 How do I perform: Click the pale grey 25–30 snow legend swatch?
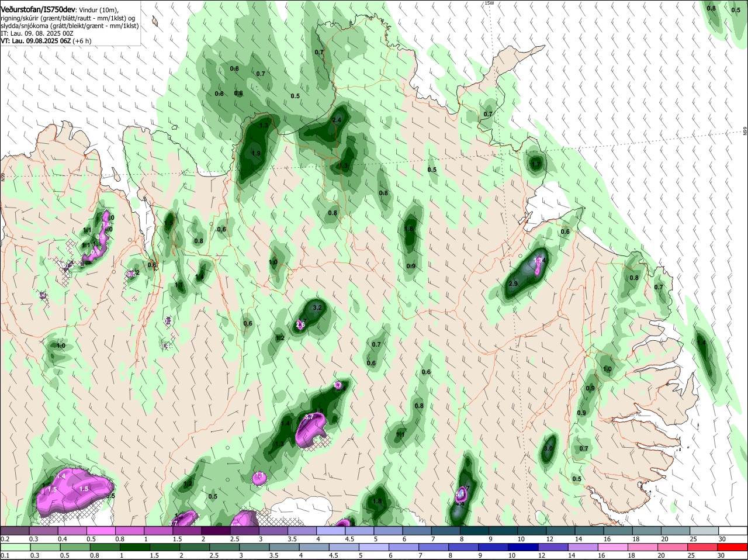[705, 530]
